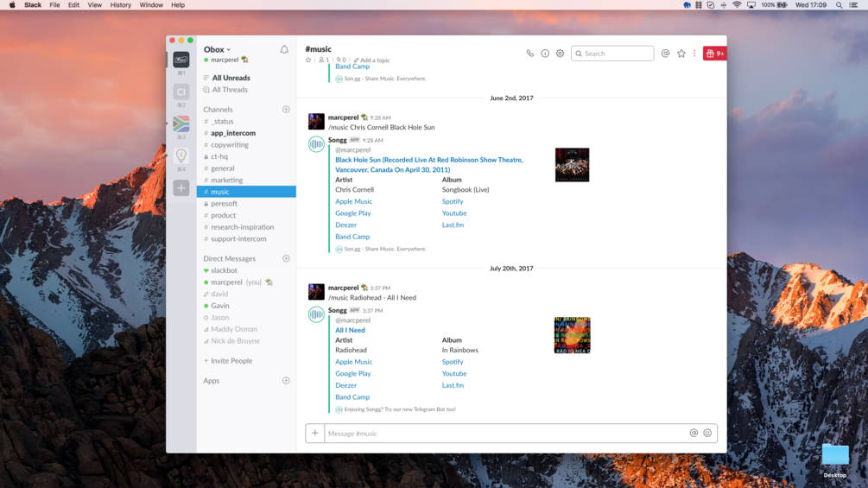
Task: Open In Rainbows album cover thumbnail
Action: pos(572,335)
